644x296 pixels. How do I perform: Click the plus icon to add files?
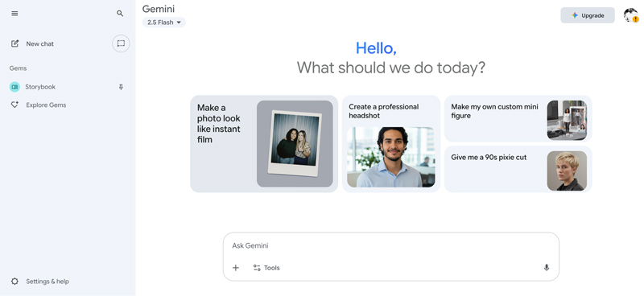click(x=236, y=268)
